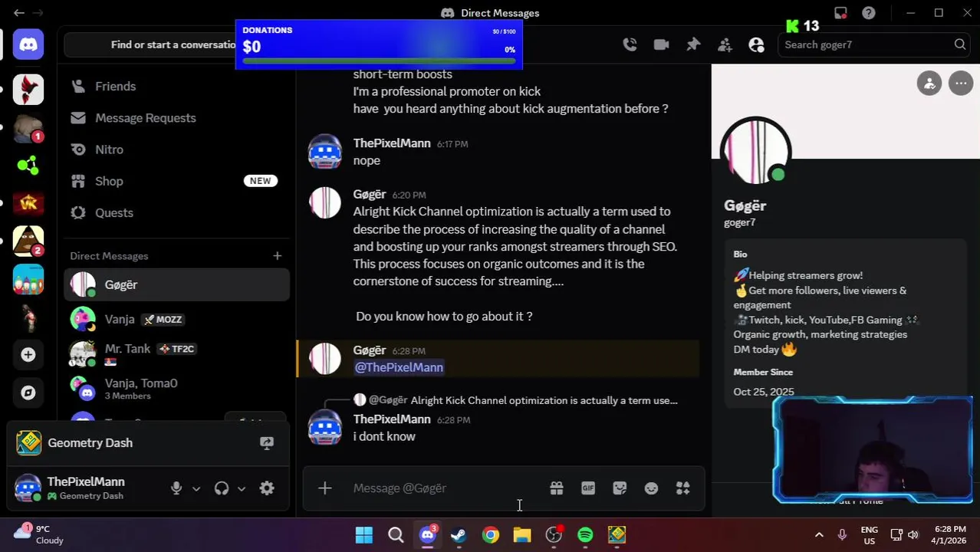Expand headphone output options arrow
The width and height of the screenshot is (980, 552).
[242, 488]
